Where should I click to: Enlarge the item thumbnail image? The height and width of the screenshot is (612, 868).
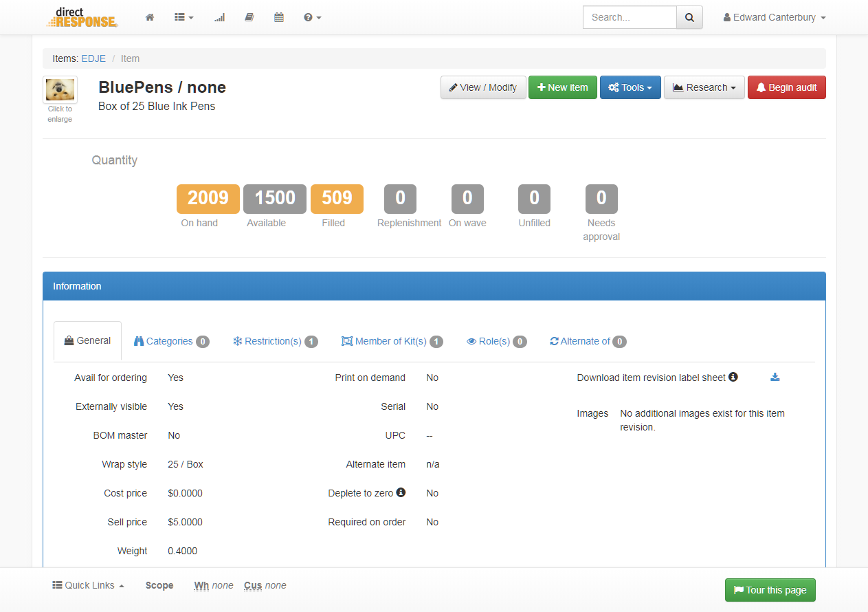pyautogui.click(x=60, y=89)
